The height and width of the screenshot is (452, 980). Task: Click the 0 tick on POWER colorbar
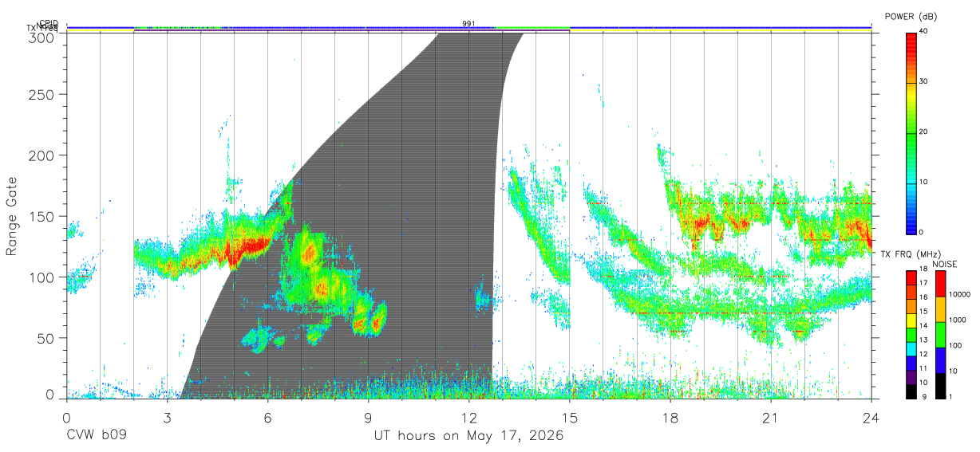923,232
